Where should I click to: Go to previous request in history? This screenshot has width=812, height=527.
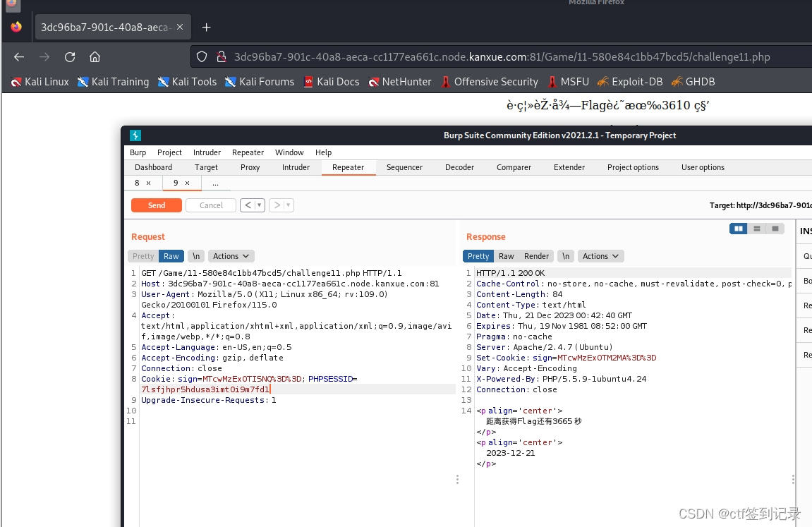click(248, 205)
